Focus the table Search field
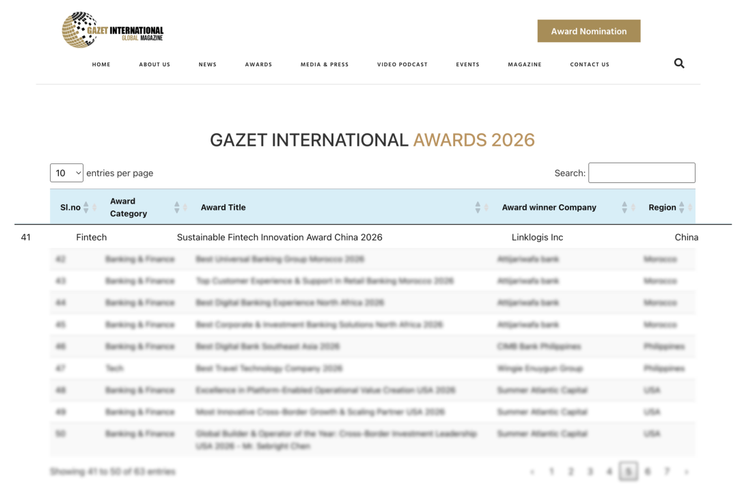738x500 pixels. point(642,173)
